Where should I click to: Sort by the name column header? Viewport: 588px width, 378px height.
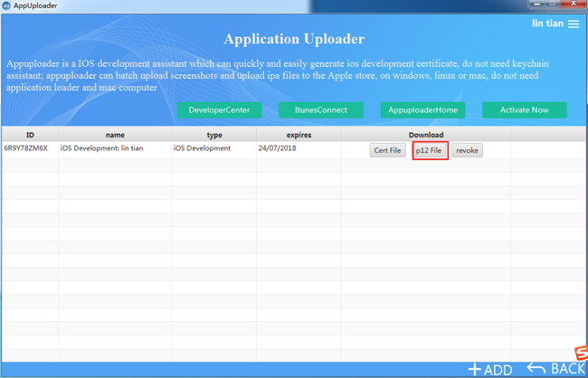click(115, 135)
